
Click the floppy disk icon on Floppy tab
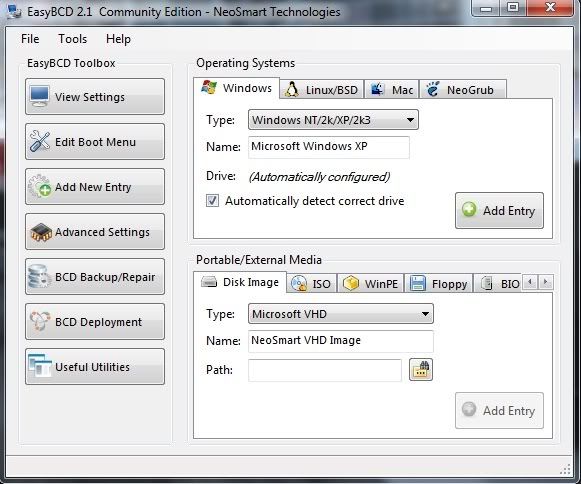418,284
